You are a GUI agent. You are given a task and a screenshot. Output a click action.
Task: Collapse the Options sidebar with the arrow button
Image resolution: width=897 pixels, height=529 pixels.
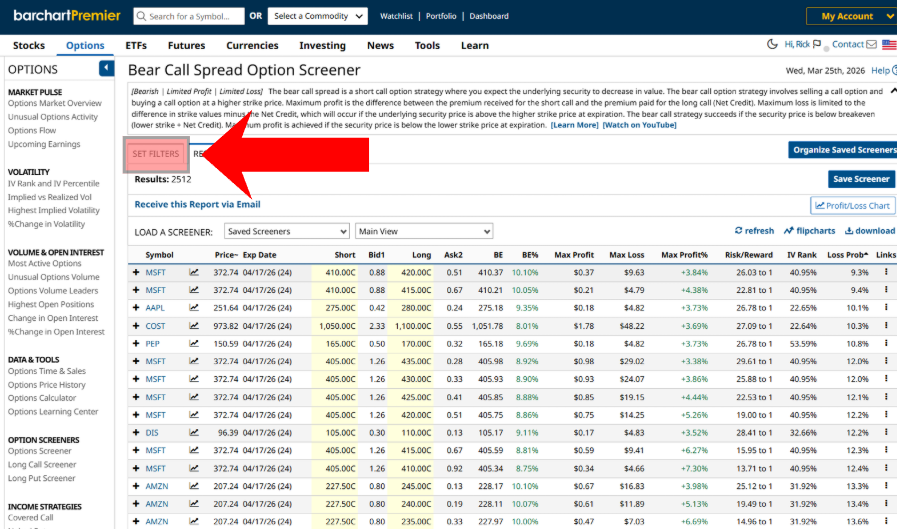106,68
